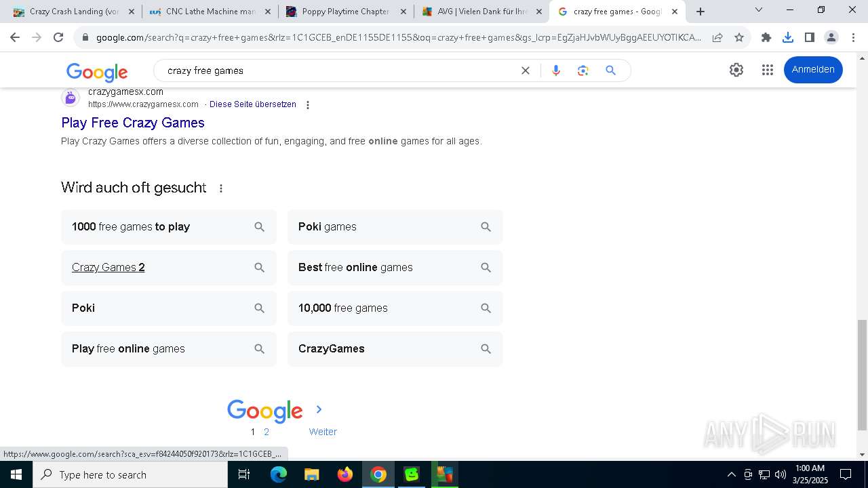Open the clock showing 1:00 AM
This screenshot has height=488, width=868.
810,474
